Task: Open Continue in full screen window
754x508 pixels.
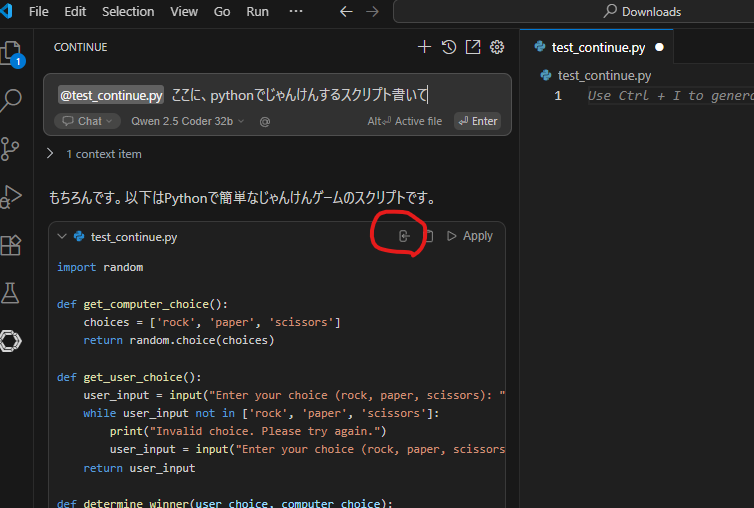Action: tap(473, 47)
